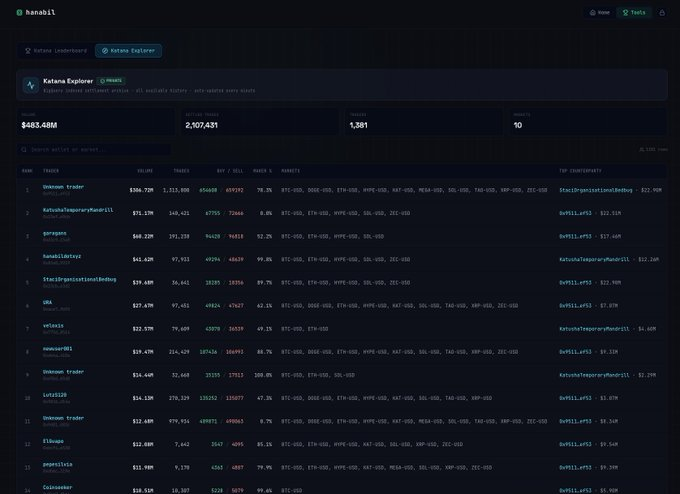Open KatushaTemporaryMandrill counterparty in hanabildotxyz row

(x=594, y=259)
